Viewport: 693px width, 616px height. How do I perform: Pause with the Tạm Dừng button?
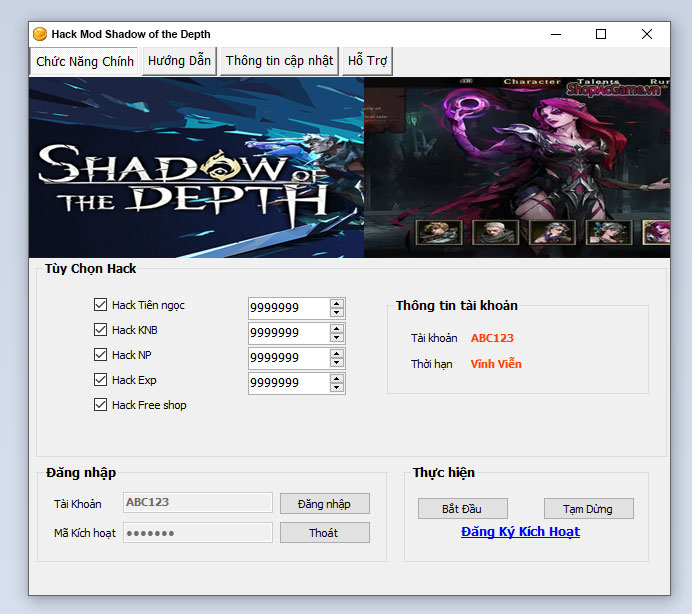pos(589,509)
